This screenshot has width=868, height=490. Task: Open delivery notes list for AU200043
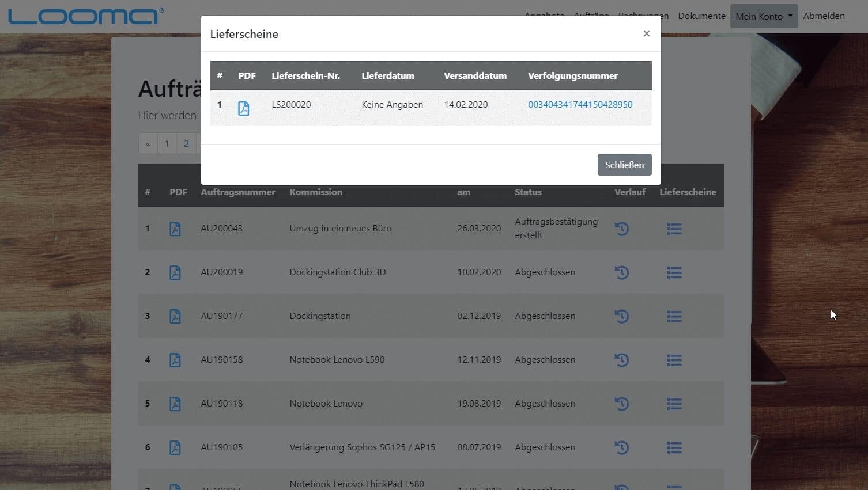pos(674,229)
